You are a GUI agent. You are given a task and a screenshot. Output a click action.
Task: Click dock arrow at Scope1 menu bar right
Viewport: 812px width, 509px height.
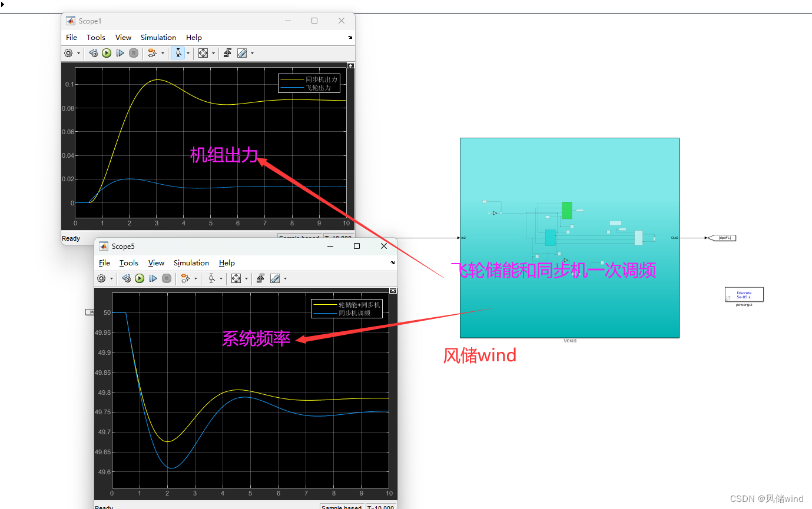tap(350, 37)
